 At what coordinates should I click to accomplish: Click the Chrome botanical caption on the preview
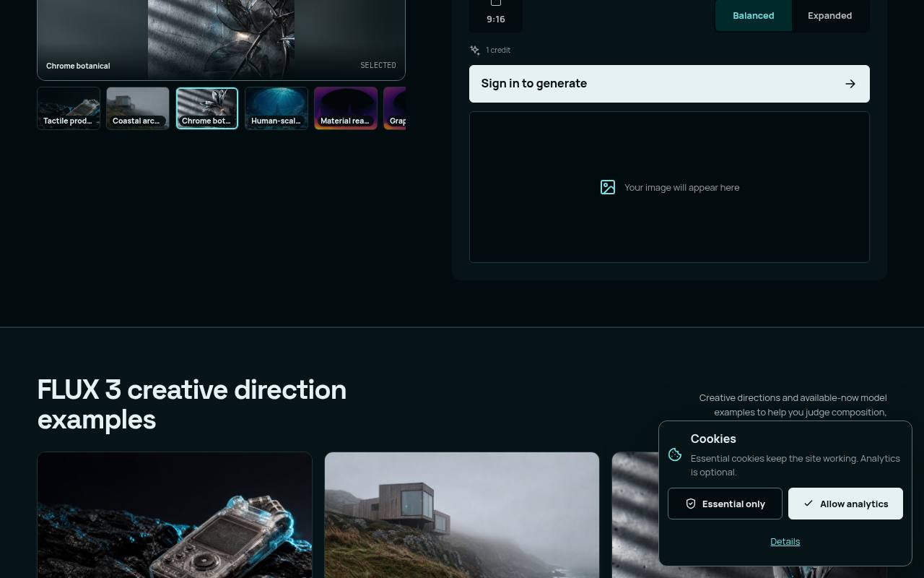click(78, 66)
